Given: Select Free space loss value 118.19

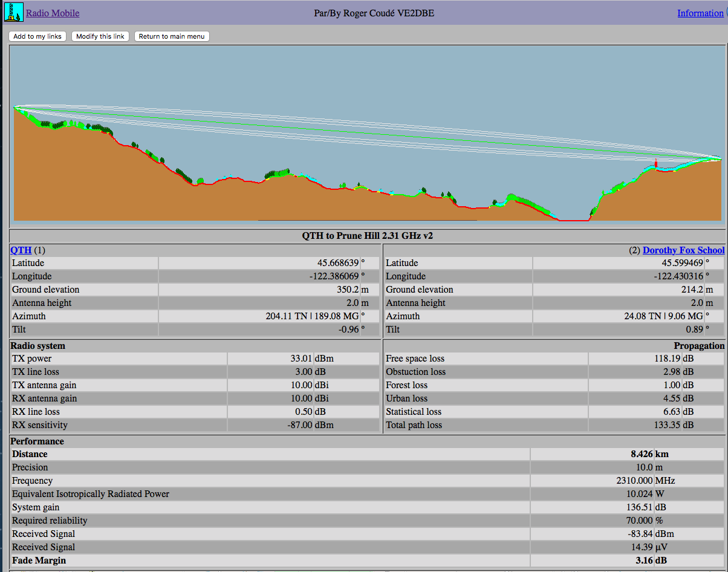Looking at the screenshot, I should [x=668, y=359].
